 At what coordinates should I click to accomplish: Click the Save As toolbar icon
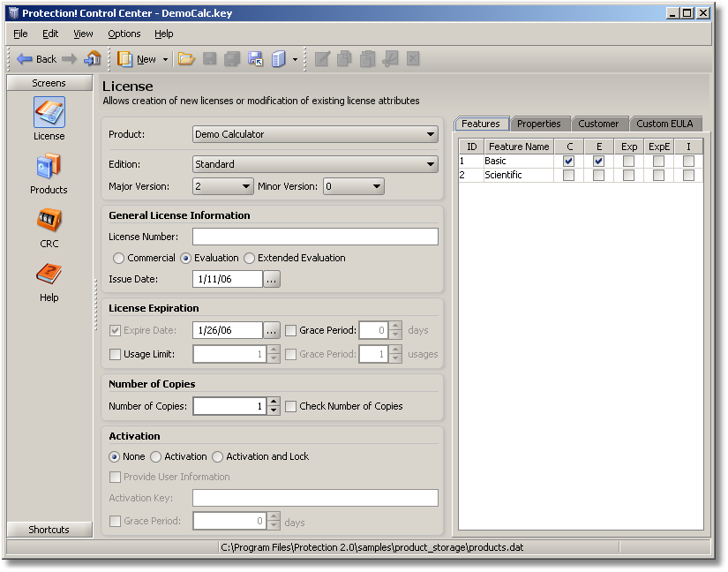click(254, 59)
